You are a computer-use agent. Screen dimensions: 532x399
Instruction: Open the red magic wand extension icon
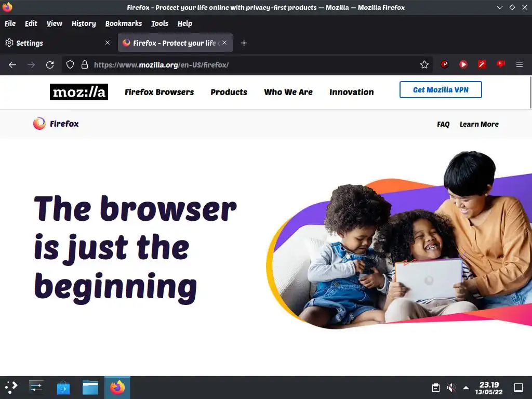tap(482, 64)
